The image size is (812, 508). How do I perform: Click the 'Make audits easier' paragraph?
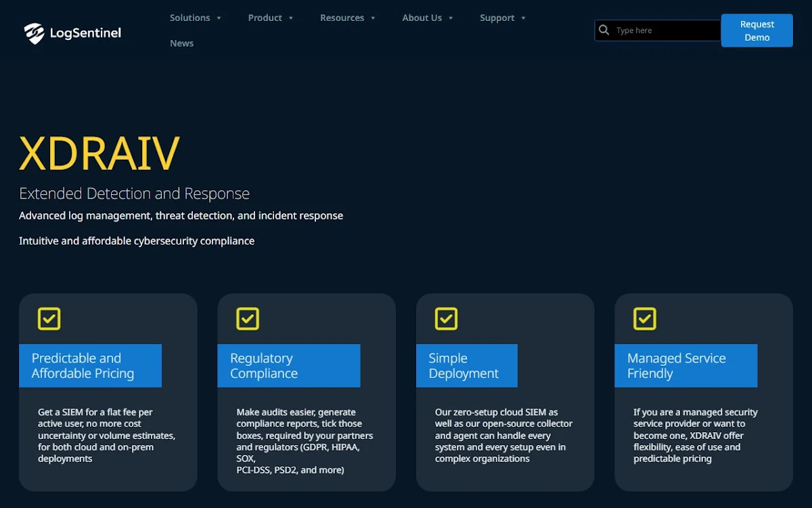(x=304, y=441)
